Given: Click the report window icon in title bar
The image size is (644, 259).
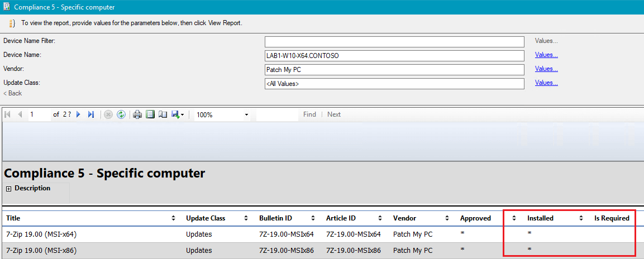Looking at the screenshot, I should coord(7,7).
